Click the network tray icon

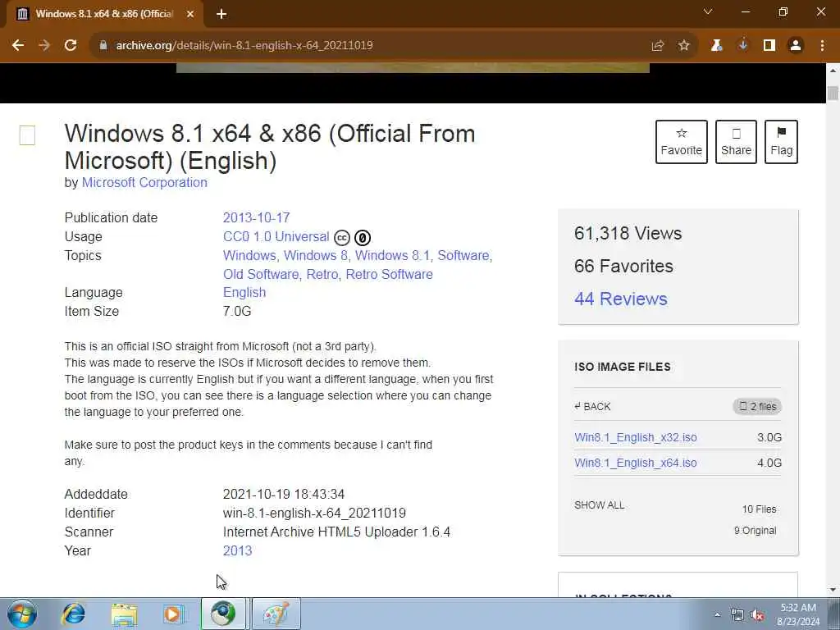737,615
